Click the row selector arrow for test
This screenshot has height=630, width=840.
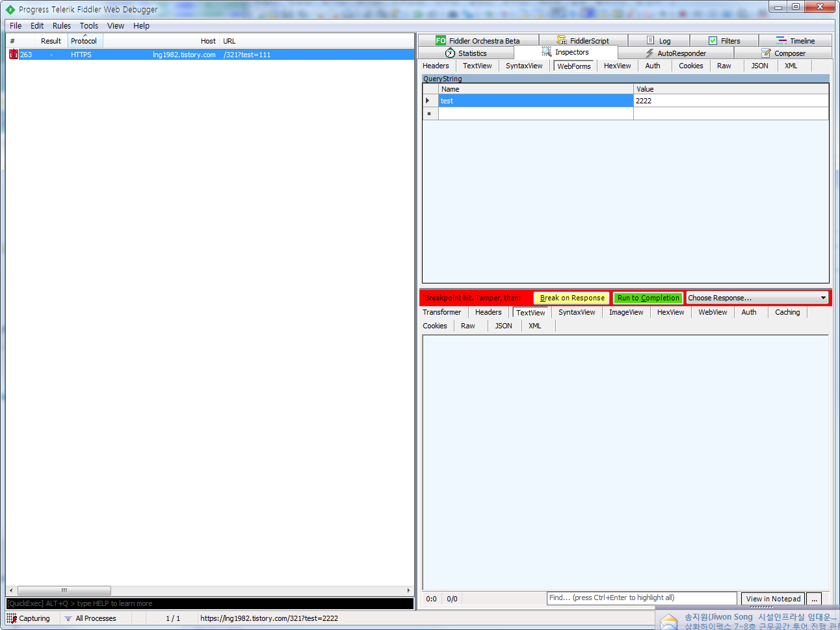click(428, 101)
